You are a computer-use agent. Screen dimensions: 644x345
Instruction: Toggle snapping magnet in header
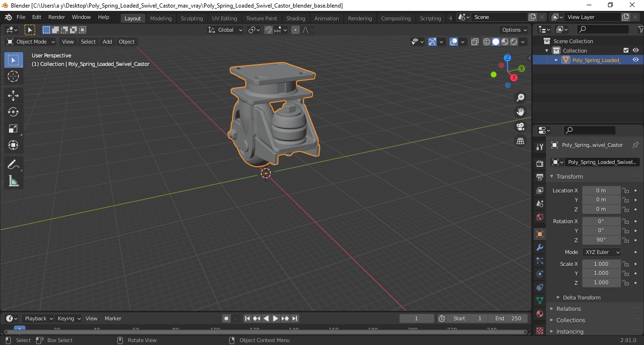[268, 30]
